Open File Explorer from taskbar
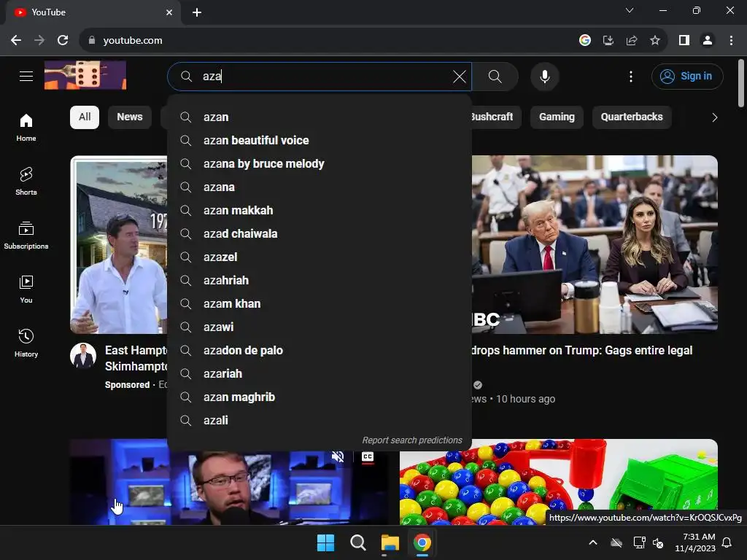The height and width of the screenshot is (560, 747). [x=390, y=542]
